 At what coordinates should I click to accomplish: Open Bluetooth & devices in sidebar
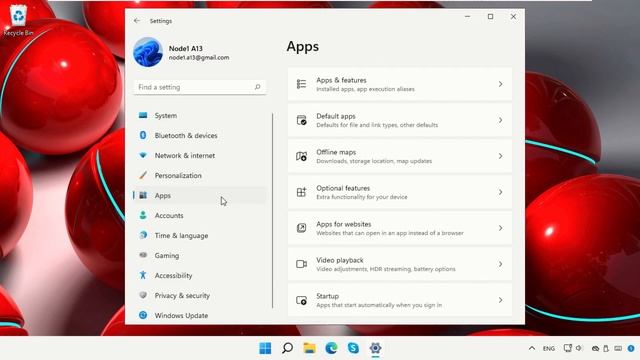200,136
